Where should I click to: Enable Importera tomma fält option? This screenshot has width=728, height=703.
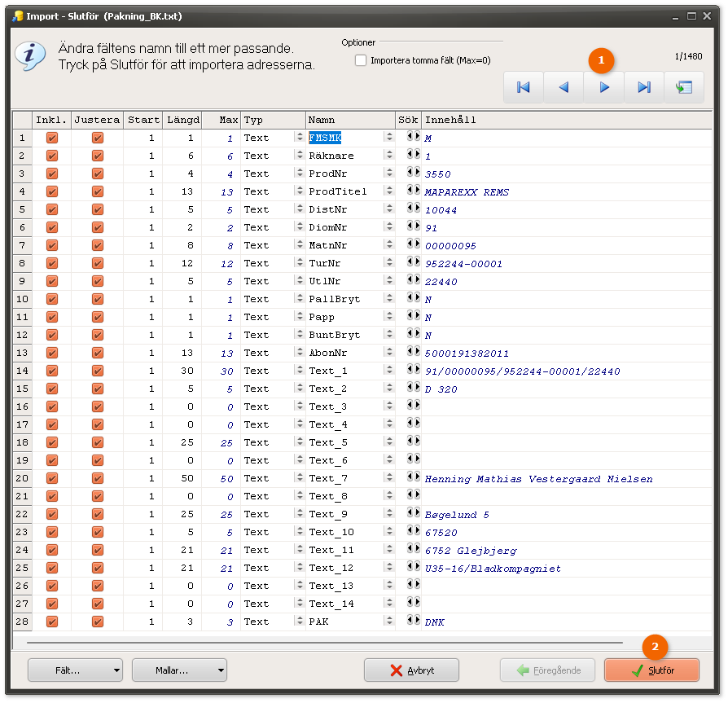(361, 60)
